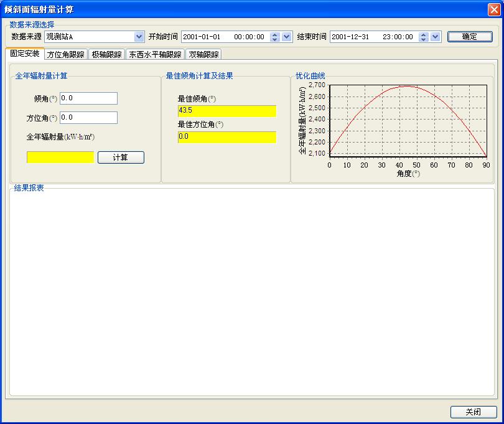Click the 全年辐射量计算 group title
504x424 pixels.
(x=42, y=76)
